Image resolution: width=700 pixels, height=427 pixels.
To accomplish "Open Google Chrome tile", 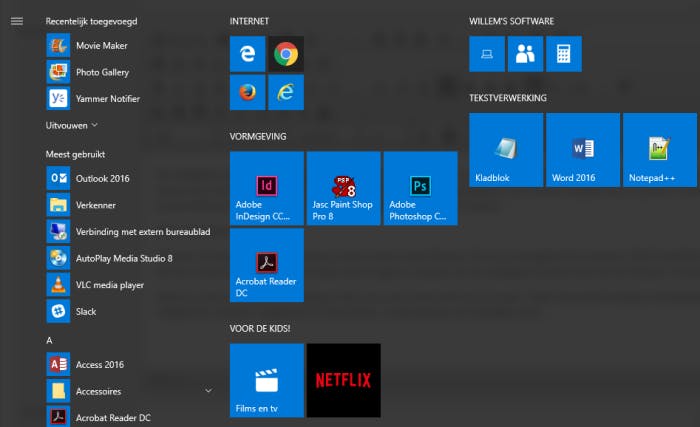I will pos(286,54).
